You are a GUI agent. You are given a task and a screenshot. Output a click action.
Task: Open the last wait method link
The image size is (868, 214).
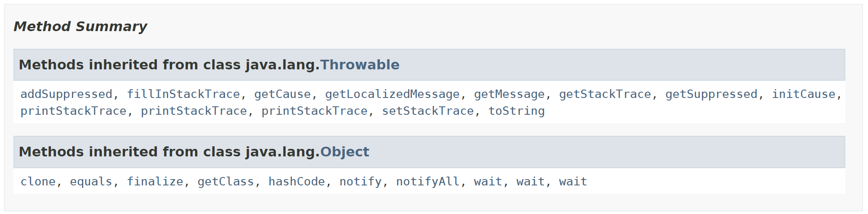coord(573,182)
